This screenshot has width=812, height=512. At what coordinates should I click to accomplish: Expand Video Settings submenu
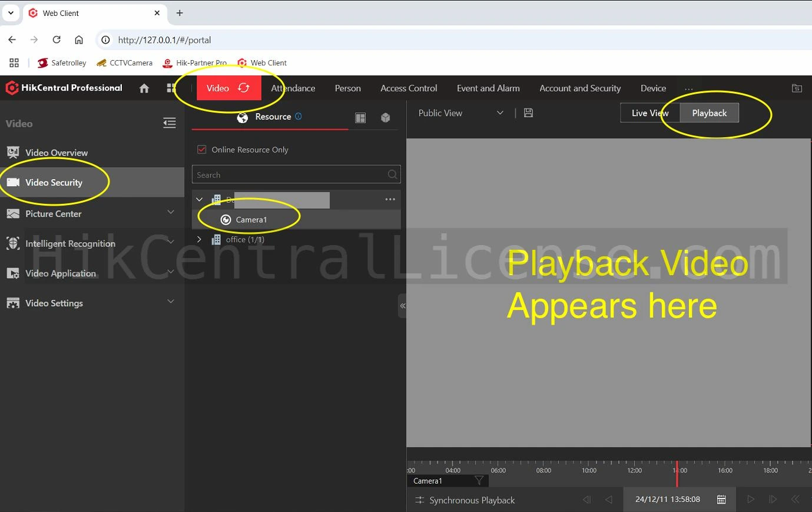pyautogui.click(x=171, y=302)
